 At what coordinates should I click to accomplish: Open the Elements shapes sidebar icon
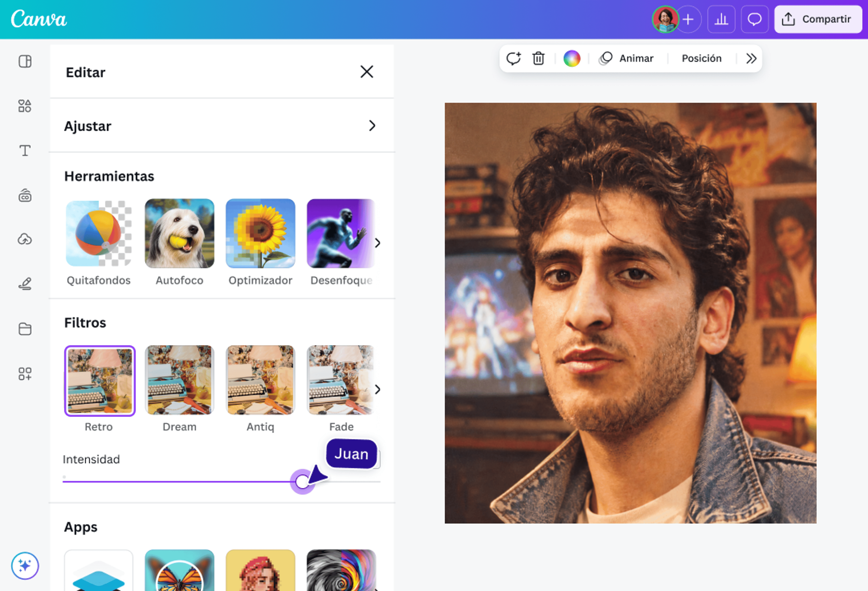(x=25, y=106)
